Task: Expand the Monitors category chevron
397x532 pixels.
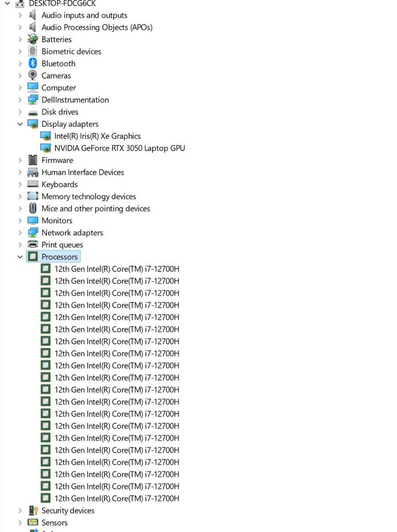Action: tap(20, 221)
